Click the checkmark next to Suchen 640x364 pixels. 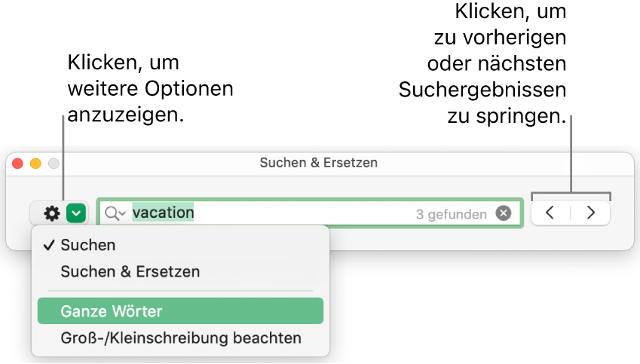49,245
